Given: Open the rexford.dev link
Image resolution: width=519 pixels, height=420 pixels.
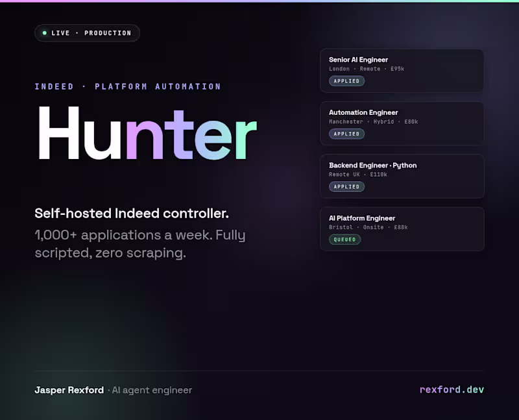Looking at the screenshot, I should click(452, 389).
